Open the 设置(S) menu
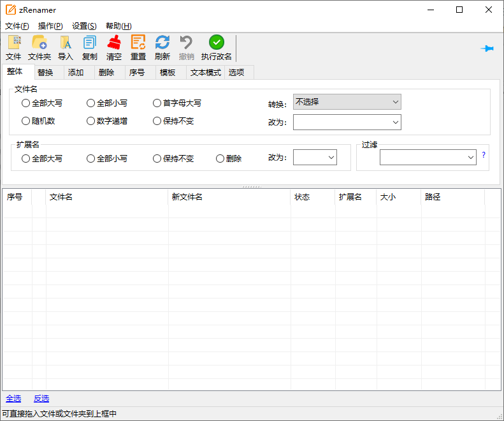The width and height of the screenshot is (504, 421). point(84,26)
